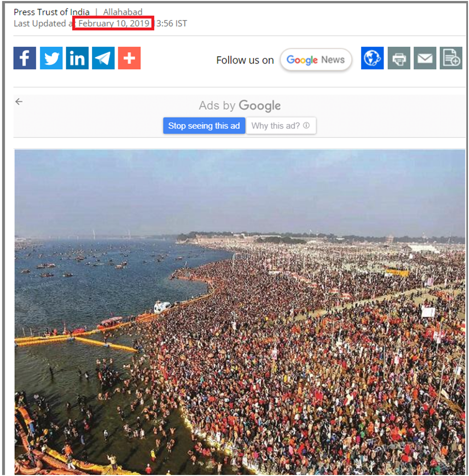Follow on Google News button
The width and height of the screenshot is (469, 476).
(x=316, y=60)
